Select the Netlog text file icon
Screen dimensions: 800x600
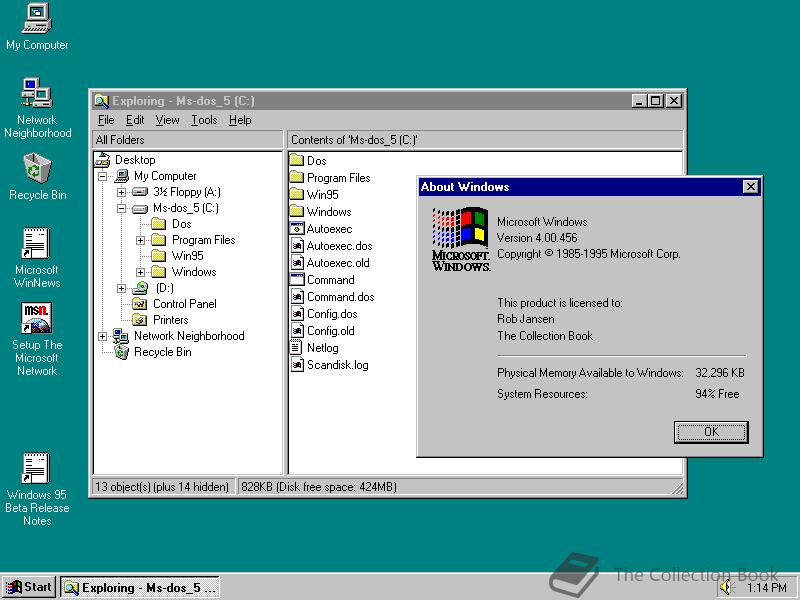pyautogui.click(x=296, y=348)
